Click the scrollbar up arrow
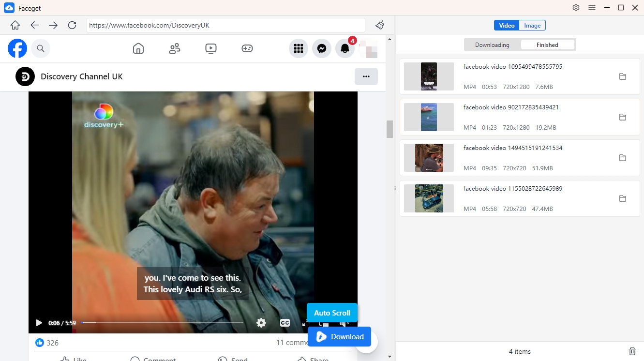Viewport: 644px width, 361px height. (x=389, y=38)
